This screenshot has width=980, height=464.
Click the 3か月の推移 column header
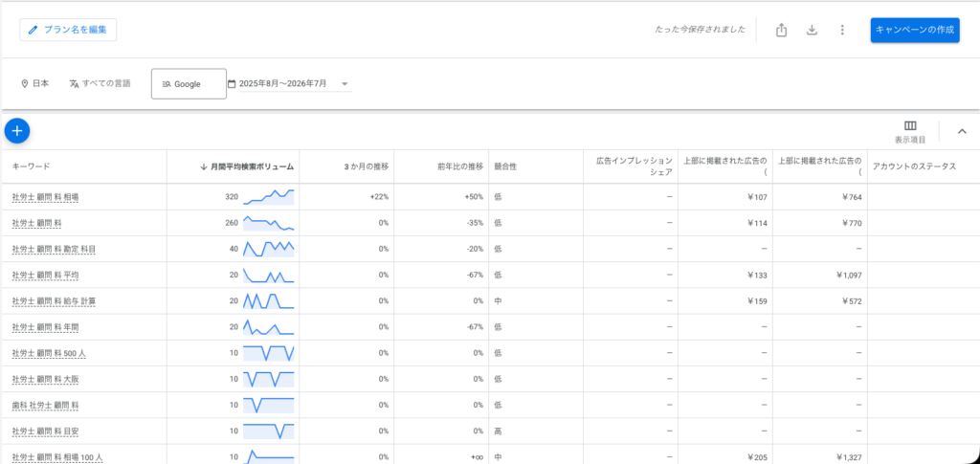[367, 166]
